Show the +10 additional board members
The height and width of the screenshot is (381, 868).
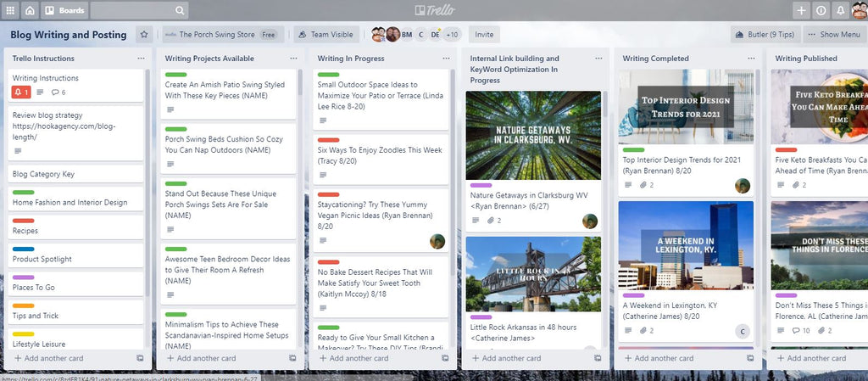pos(453,35)
